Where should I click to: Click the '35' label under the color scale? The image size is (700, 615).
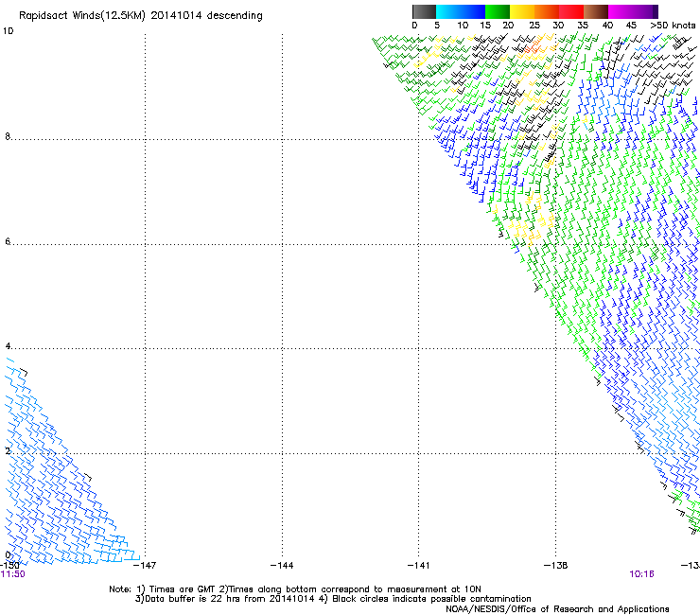(583, 26)
